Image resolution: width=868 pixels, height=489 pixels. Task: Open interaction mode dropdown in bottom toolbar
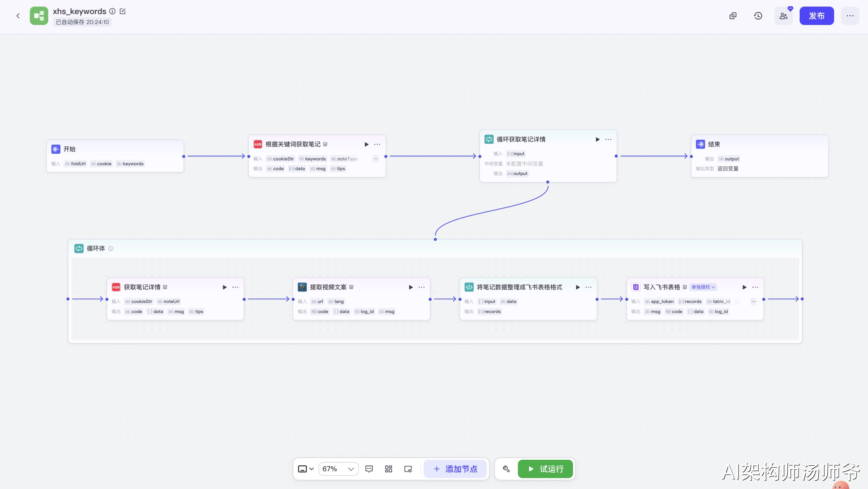[x=306, y=469]
